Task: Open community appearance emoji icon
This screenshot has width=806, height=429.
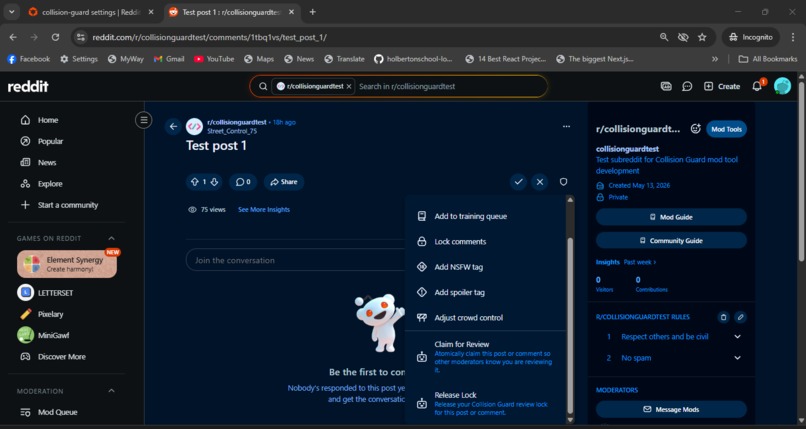Action: pyautogui.click(x=695, y=129)
